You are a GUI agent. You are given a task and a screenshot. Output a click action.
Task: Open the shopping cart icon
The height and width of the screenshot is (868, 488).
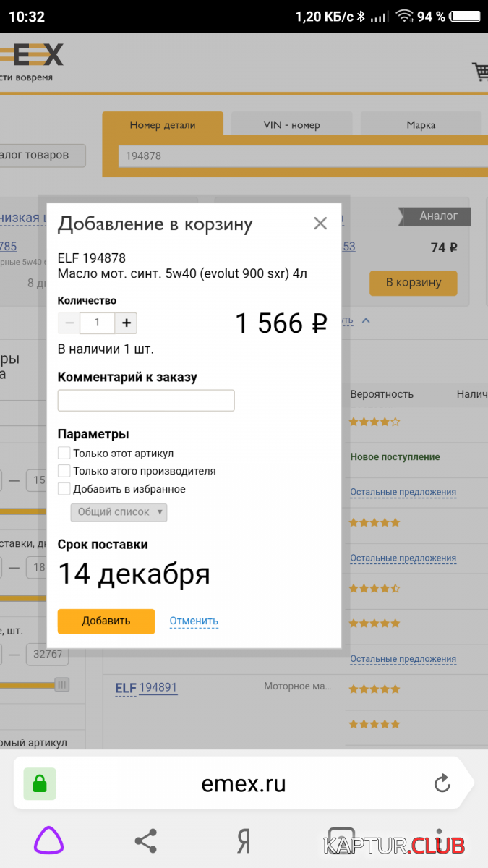tap(480, 71)
